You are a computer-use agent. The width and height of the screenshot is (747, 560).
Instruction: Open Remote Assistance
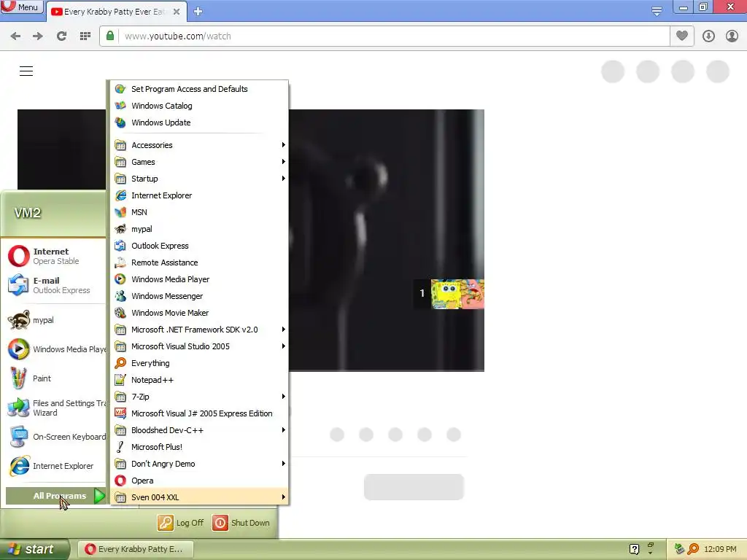(198, 262)
